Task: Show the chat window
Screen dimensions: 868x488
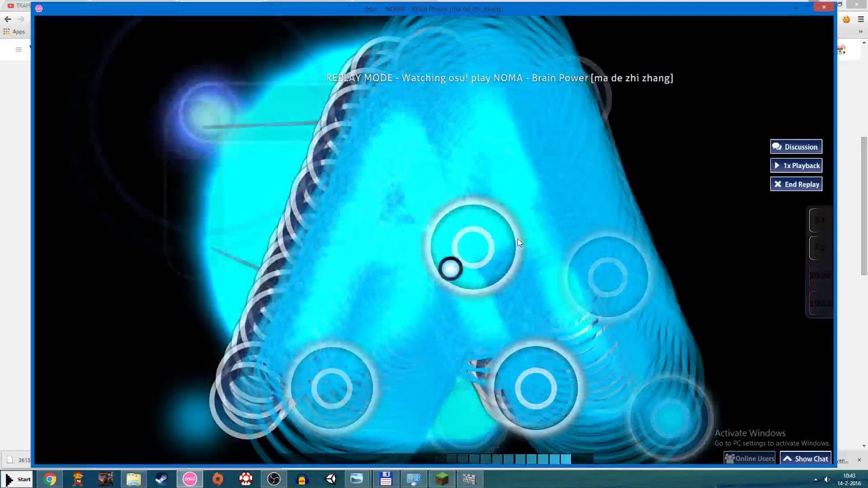Action: [x=806, y=459]
